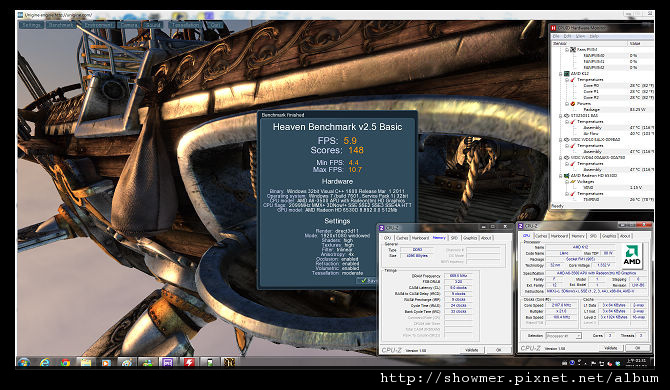Open the Settings menu in Heaven benchmark

click(31, 25)
